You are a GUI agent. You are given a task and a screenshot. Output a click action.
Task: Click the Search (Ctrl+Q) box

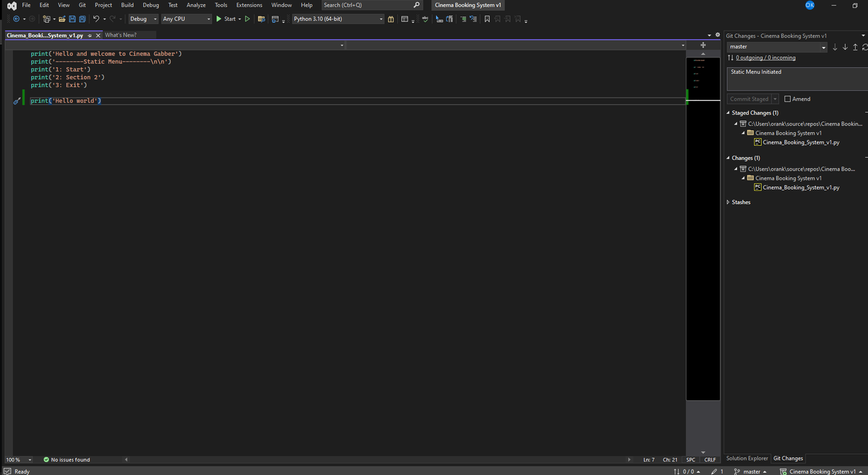(372, 5)
